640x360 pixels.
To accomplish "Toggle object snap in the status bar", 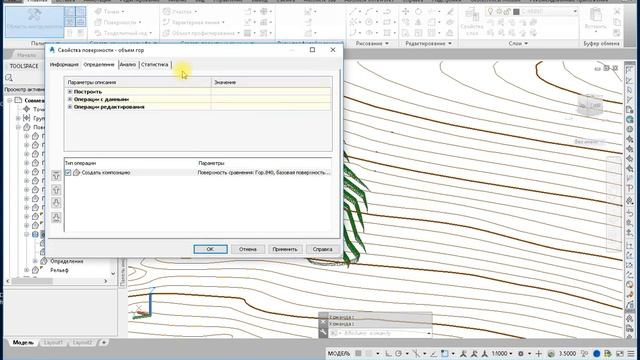I will [444, 353].
